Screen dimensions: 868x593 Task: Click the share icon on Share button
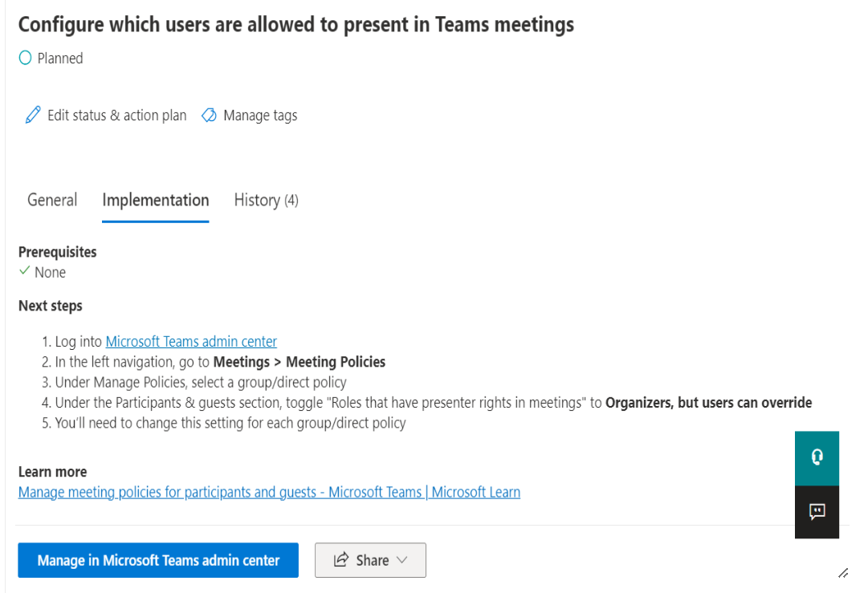coord(341,559)
